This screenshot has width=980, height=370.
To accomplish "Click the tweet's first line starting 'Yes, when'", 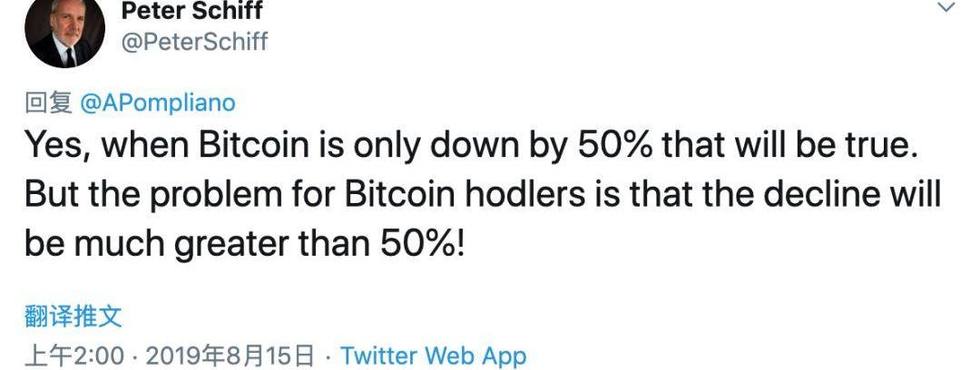I will pyautogui.click(x=471, y=146).
